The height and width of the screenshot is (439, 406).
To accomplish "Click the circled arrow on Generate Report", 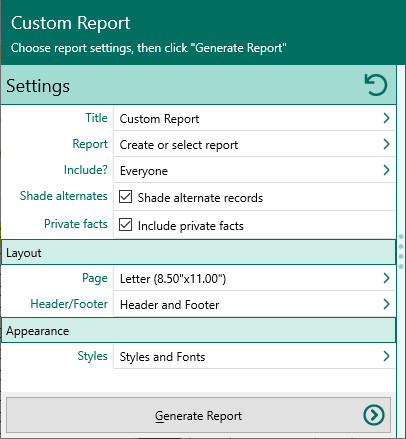I will click(374, 415).
